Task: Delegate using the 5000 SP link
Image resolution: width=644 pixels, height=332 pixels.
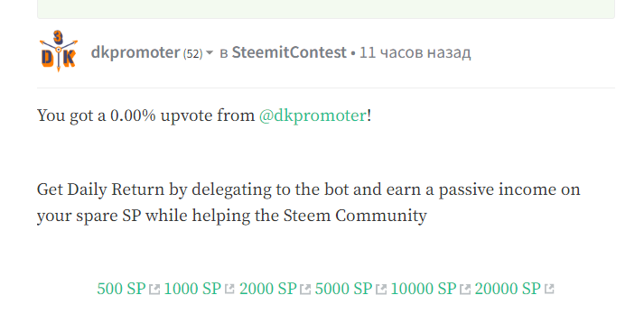Action: [343, 289]
